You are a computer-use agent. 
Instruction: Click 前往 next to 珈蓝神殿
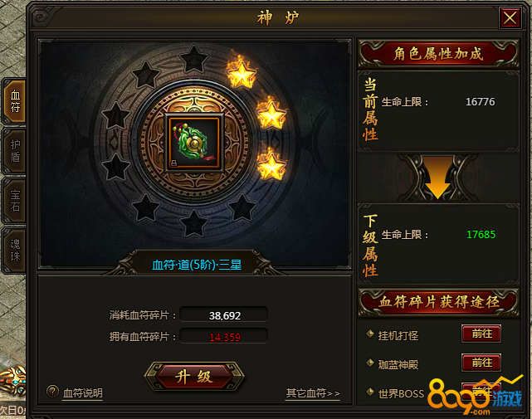pyautogui.click(x=481, y=363)
